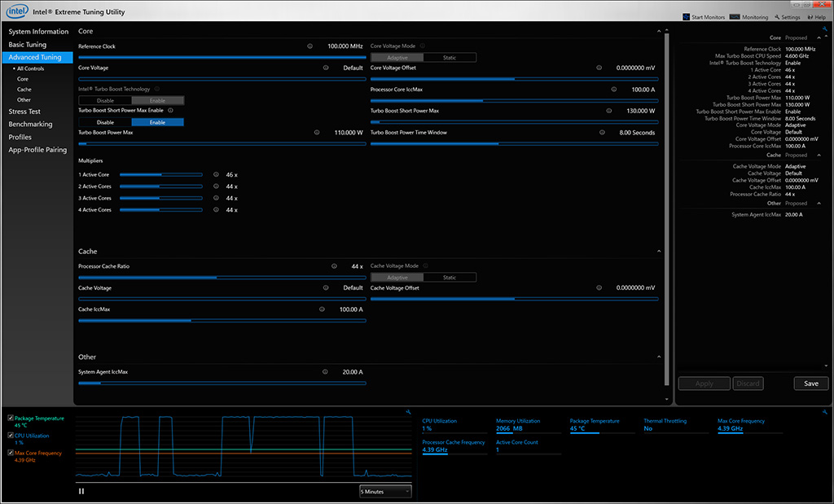Click wrench icon above proposed settings panel
The image size is (834, 504).
pyautogui.click(x=824, y=28)
